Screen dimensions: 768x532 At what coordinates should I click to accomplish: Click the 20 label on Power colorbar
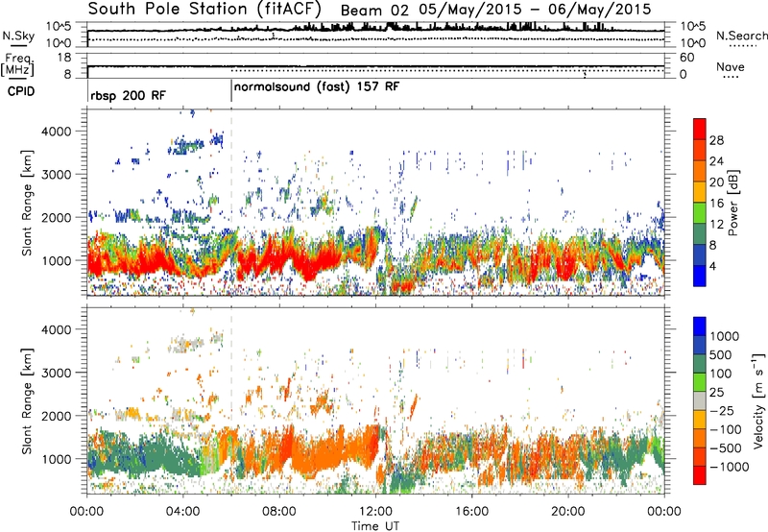pyautogui.click(x=716, y=182)
